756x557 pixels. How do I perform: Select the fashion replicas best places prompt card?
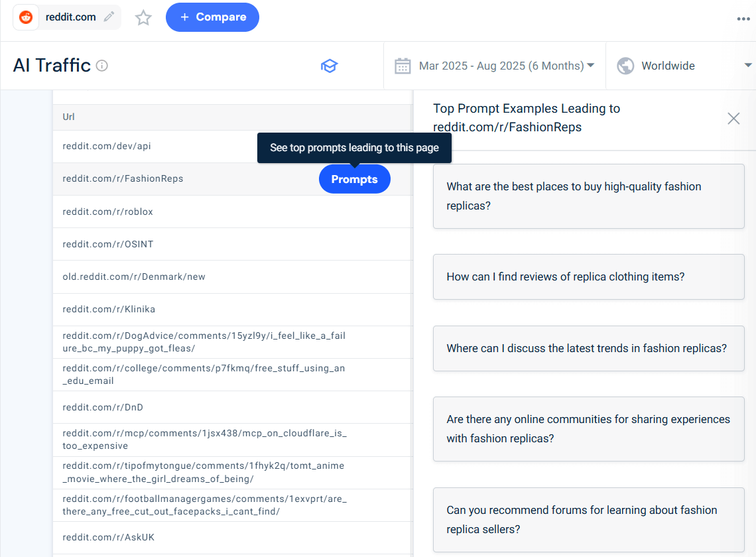588,196
